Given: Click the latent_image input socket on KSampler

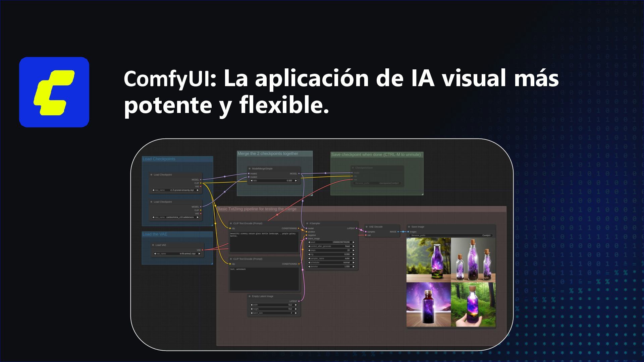Looking at the screenshot, I should tap(306, 239).
